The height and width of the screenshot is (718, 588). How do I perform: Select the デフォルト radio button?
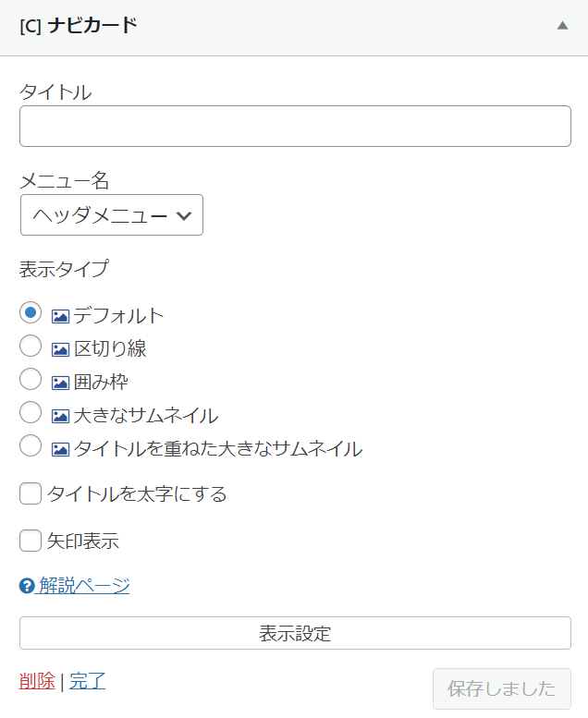tap(31, 312)
